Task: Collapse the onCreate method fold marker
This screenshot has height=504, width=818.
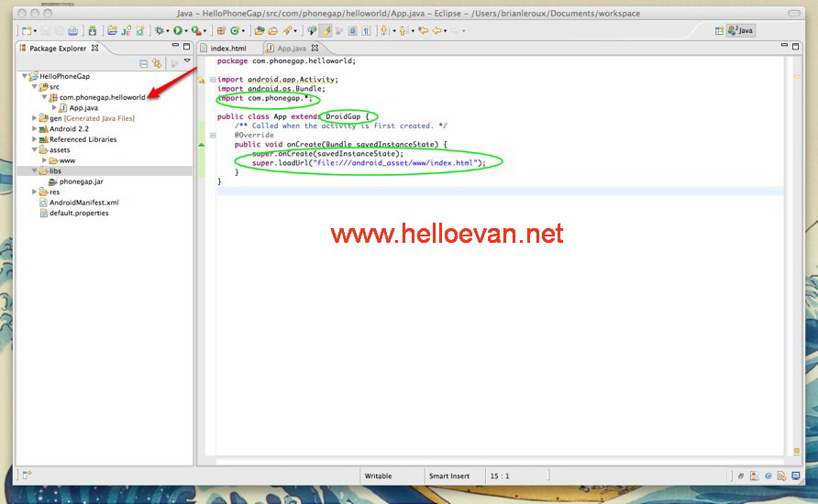Action: point(213,136)
